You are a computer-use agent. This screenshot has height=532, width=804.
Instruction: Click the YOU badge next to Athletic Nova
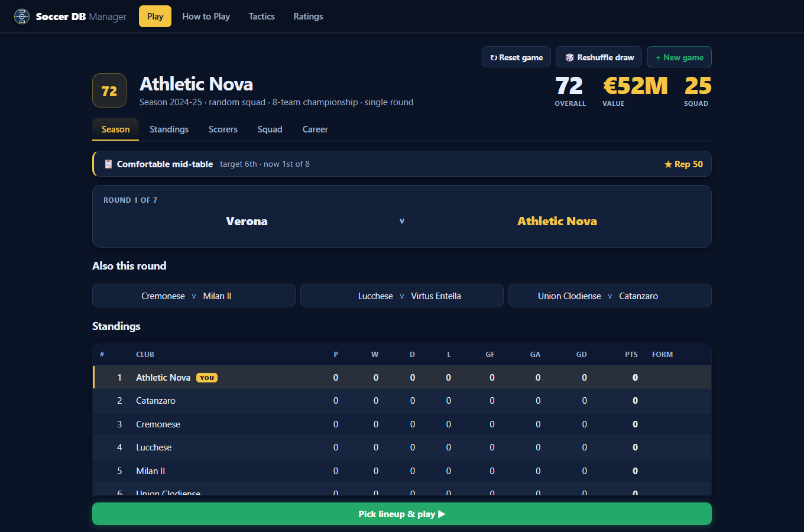click(x=207, y=378)
